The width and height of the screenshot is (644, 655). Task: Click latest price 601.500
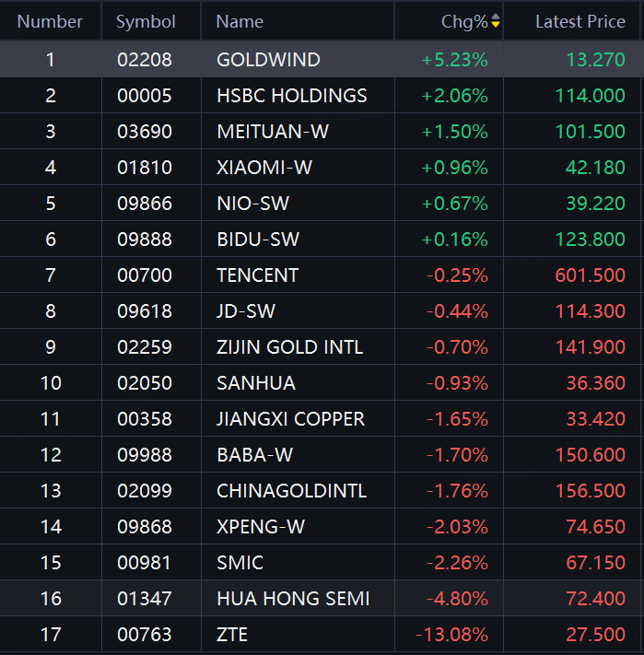tap(591, 275)
